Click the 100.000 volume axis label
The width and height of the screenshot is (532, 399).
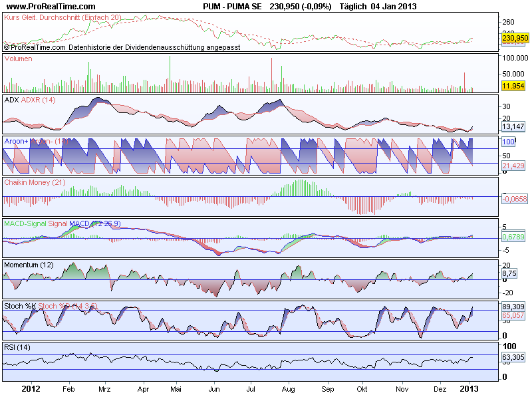(x=515, y=58)
